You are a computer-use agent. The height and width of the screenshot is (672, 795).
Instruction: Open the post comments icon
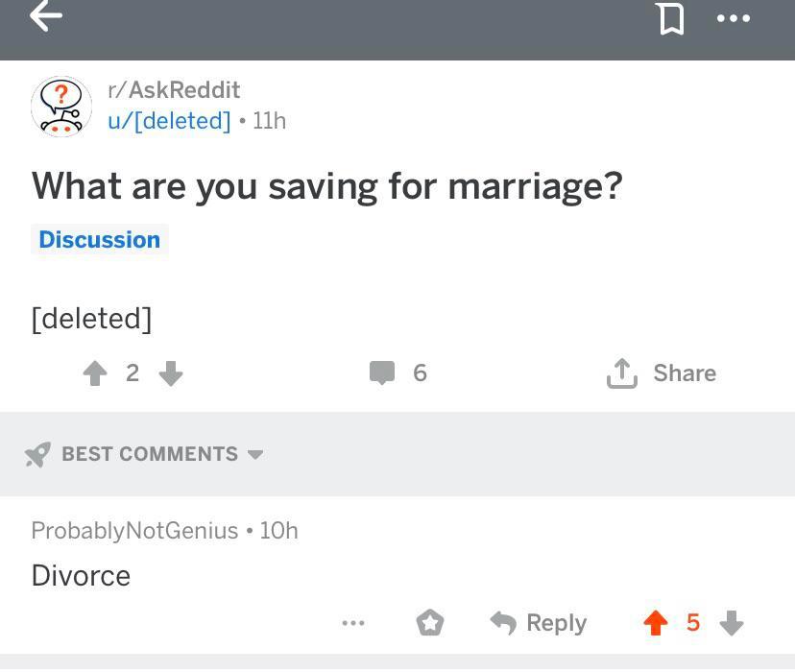(x=382, y=372)
